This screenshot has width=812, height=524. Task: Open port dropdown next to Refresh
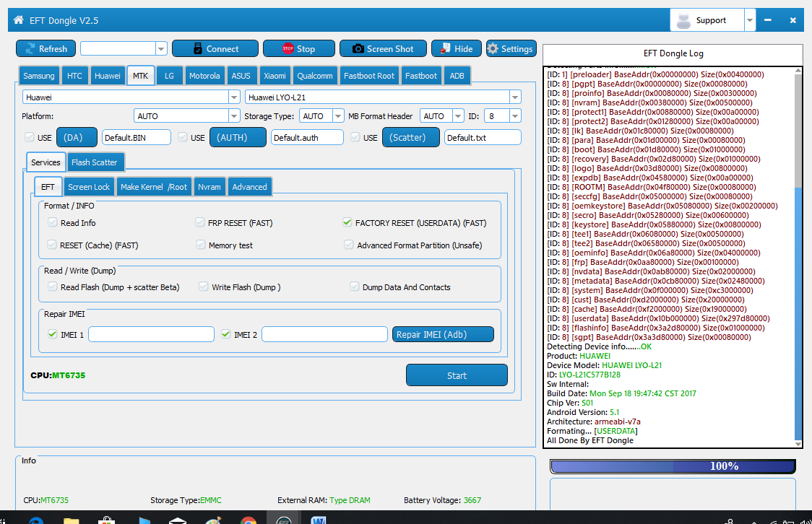click(x=161, y=48)
